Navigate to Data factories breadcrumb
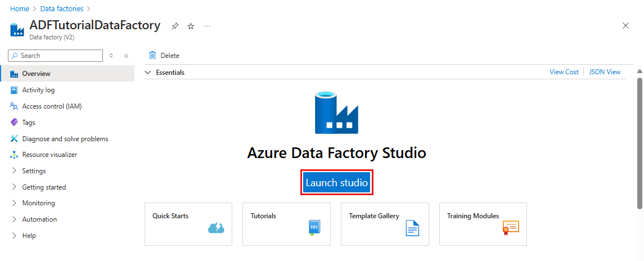644x261 pixels. tap(62, 9)
